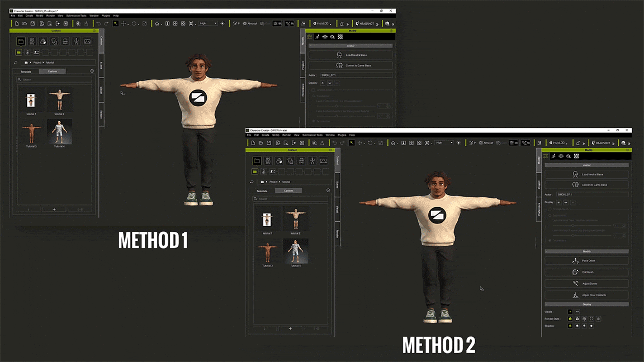Screen dimensions: 644x362
Task: Select third wireframe Render State option in Method 2
Action: click(x=584, y=319)
